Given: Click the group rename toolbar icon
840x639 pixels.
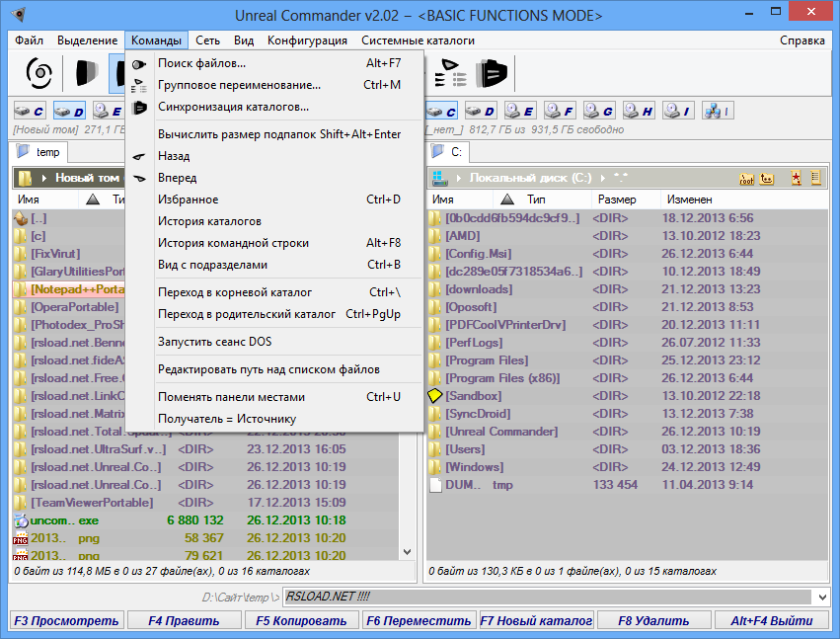Looking at the screenshot, I should pyautogui.click(x=450, y=73).
